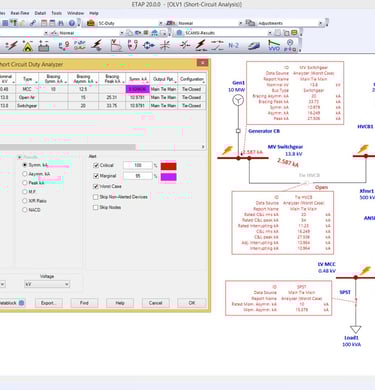This screenshot has height=390, width=375.
Task: Click the arc flash warning triangle icon
Action: (x=27, y=46)
